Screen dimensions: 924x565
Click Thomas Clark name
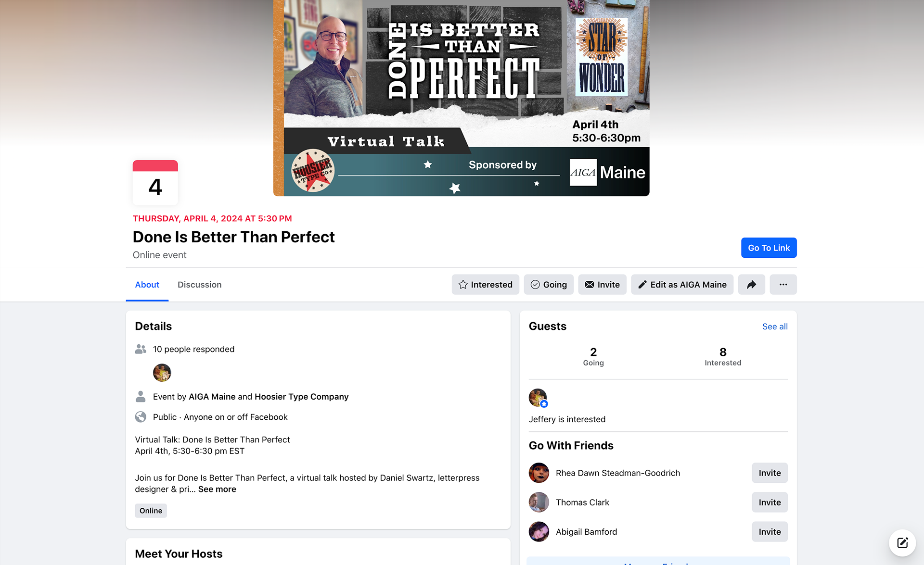pyautogui.click(x=582, y=502)
